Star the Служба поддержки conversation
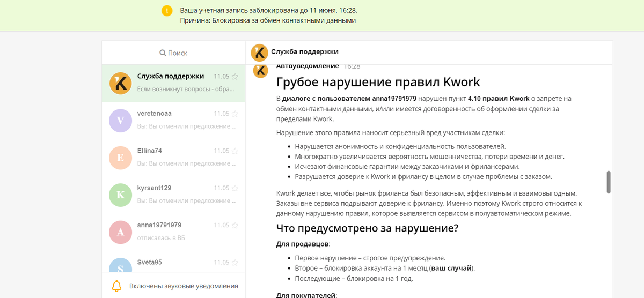Image resolution: width=644 pixels, height=298 pixels. (235, 77)
